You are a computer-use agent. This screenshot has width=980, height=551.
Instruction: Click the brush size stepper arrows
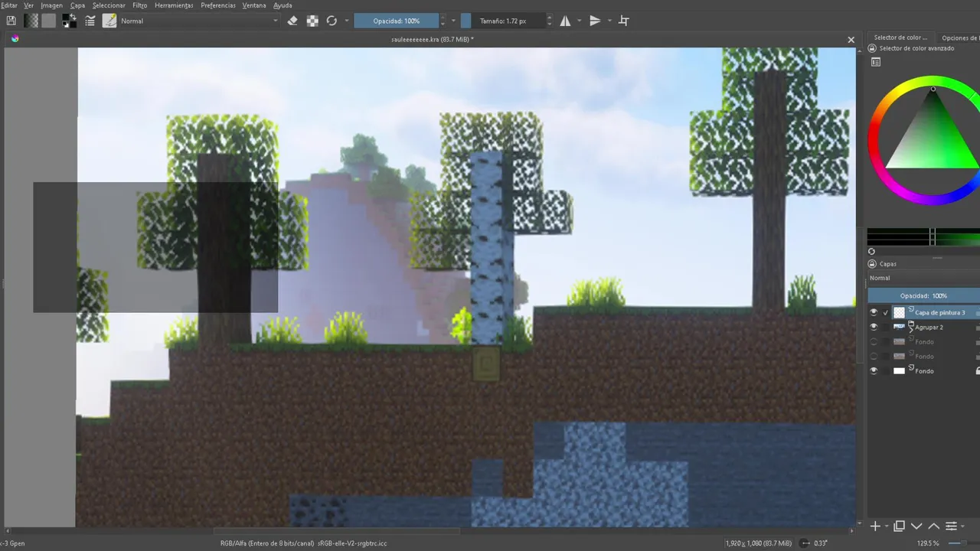[550, 21]
